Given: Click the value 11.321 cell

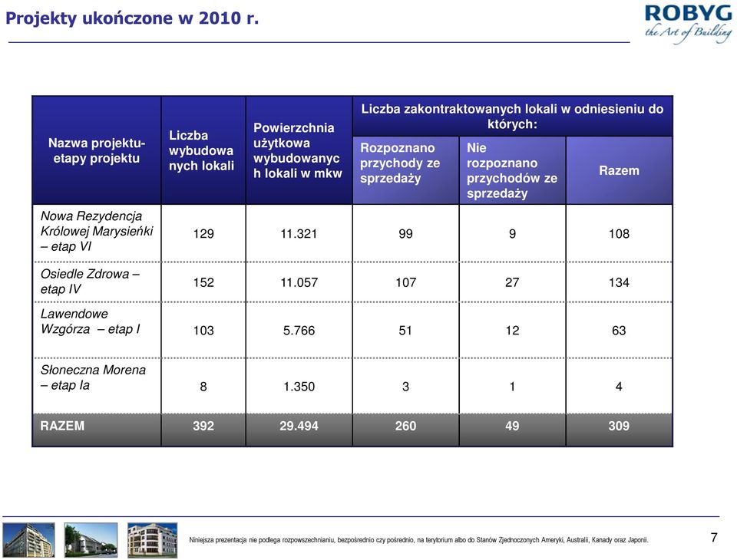Looking at the screenshot, I should click(x=299, y=233).
